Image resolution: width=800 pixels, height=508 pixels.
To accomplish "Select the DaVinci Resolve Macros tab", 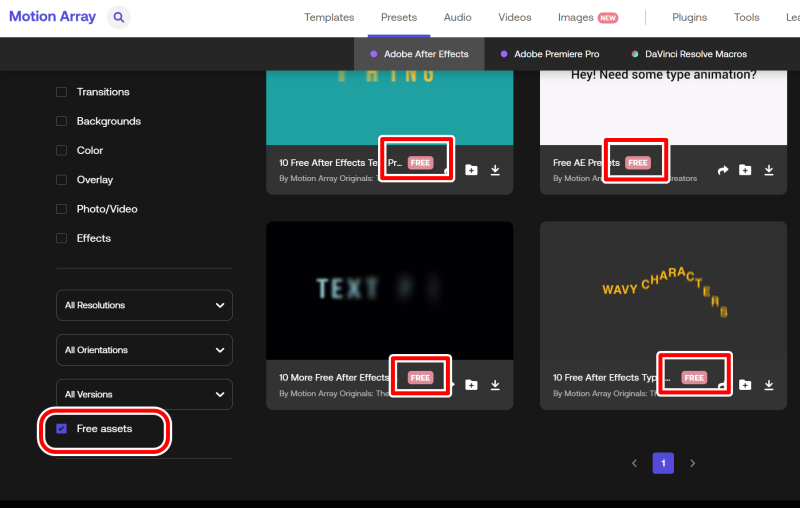I will (689, 54).
